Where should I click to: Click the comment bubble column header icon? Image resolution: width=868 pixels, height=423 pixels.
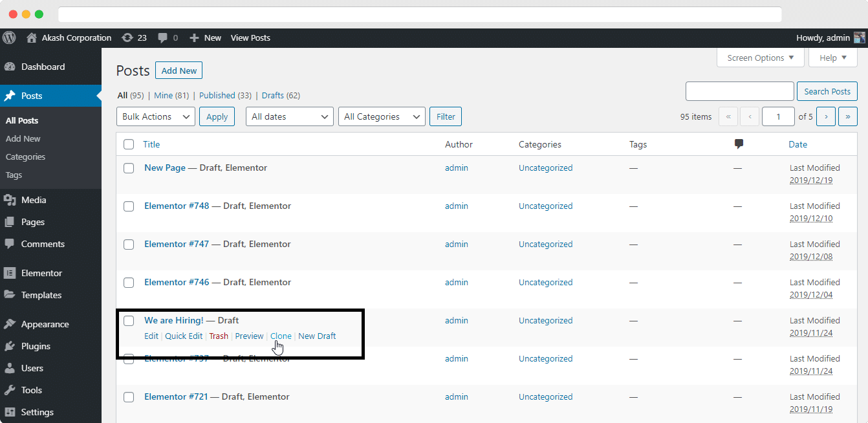(x=739, y=144)
